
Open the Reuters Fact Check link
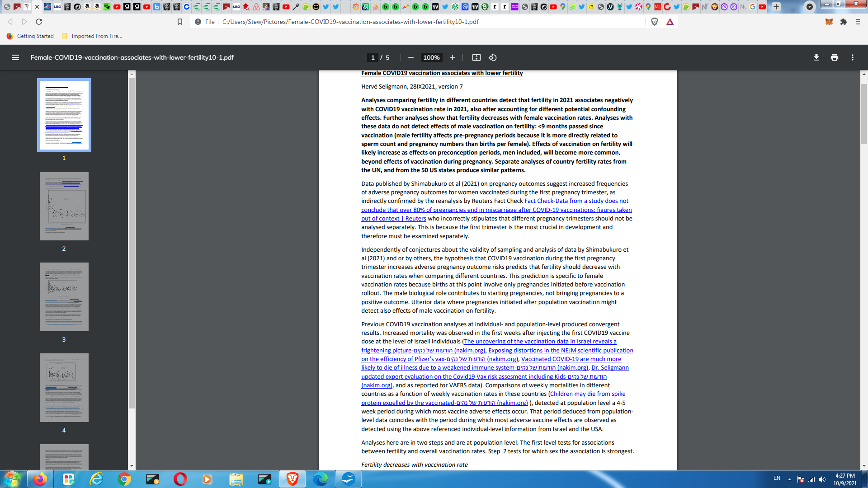[x=496, y=210]
